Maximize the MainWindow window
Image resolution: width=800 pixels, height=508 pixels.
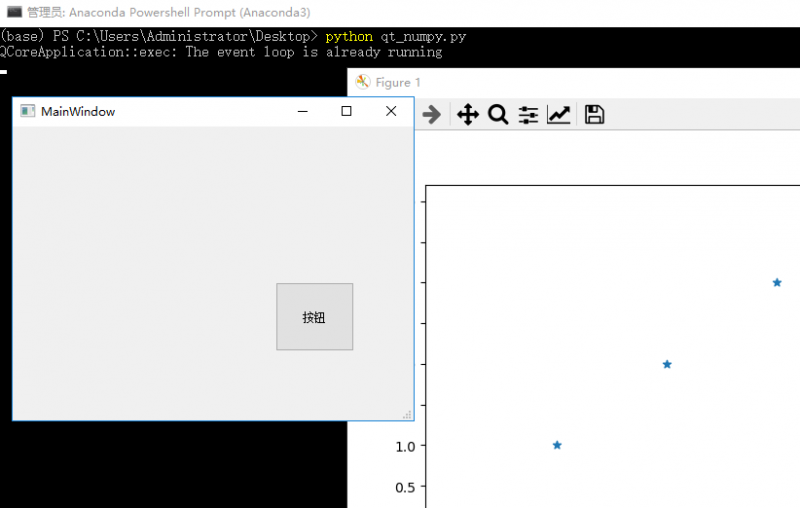point(346,111)
